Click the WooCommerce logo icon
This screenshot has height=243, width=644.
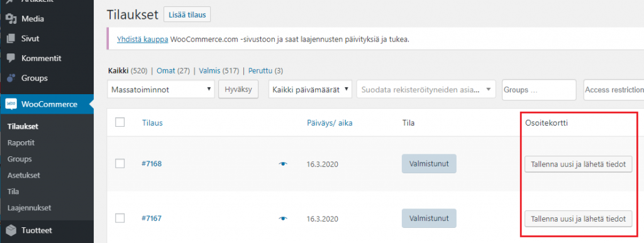click(11, 104)
